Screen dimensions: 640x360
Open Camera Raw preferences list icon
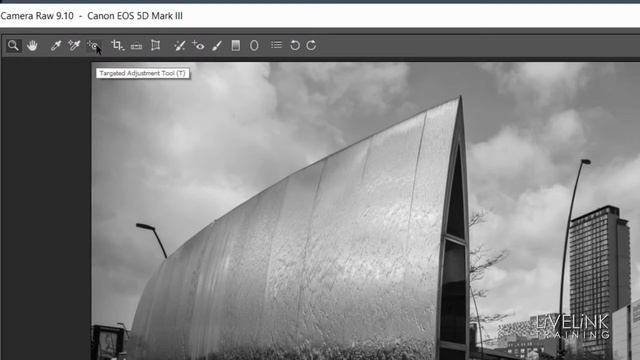pos(276,45)
